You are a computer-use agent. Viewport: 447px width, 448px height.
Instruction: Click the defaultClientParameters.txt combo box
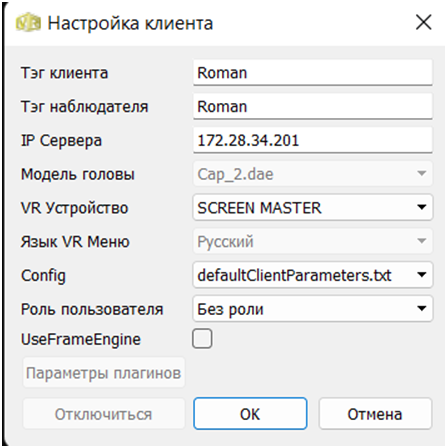coord(313,275)
